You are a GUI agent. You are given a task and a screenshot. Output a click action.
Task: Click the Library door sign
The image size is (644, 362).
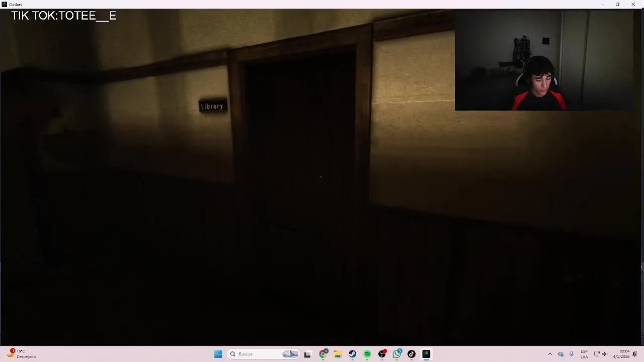[212, 106]
